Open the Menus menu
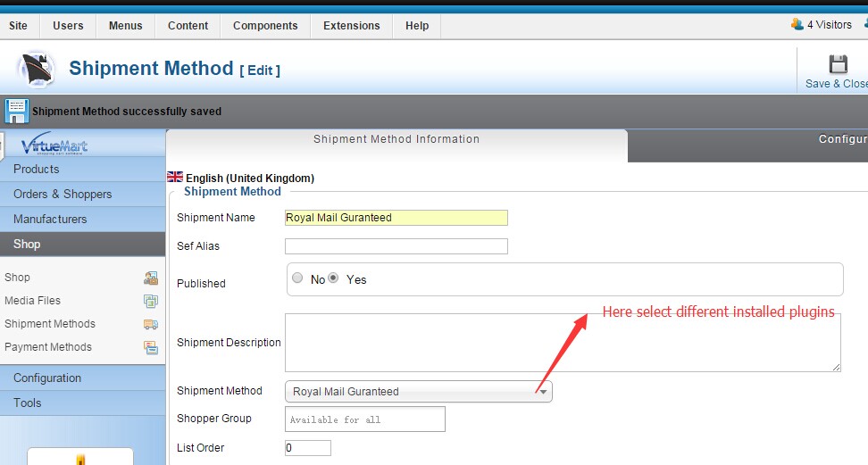The image size is (868, 465). (126, 26)
